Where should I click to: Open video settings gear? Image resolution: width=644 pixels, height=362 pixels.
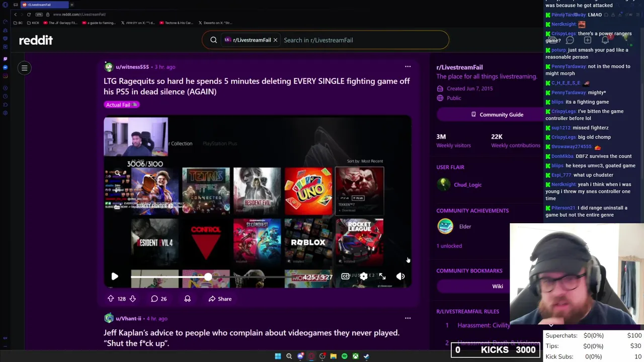click(364, 276)
